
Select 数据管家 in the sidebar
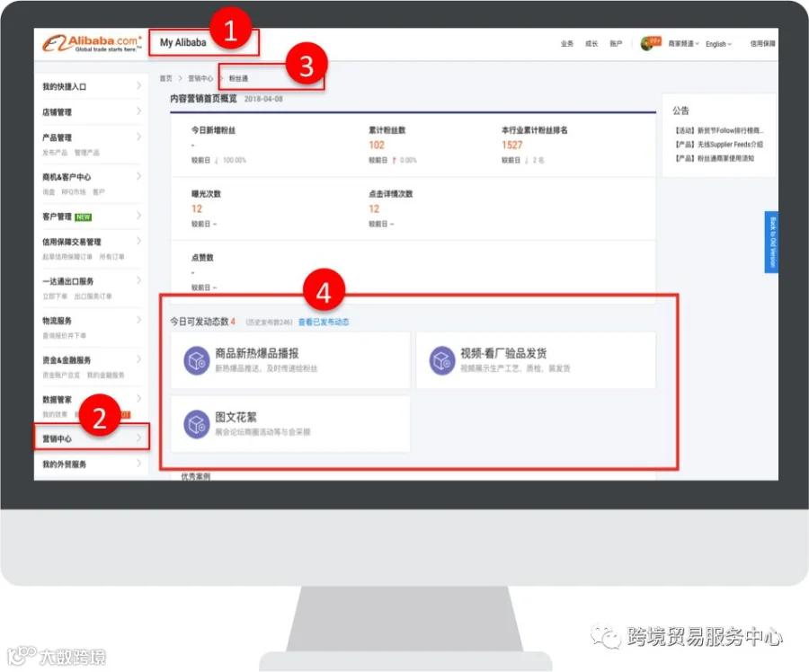57,400
